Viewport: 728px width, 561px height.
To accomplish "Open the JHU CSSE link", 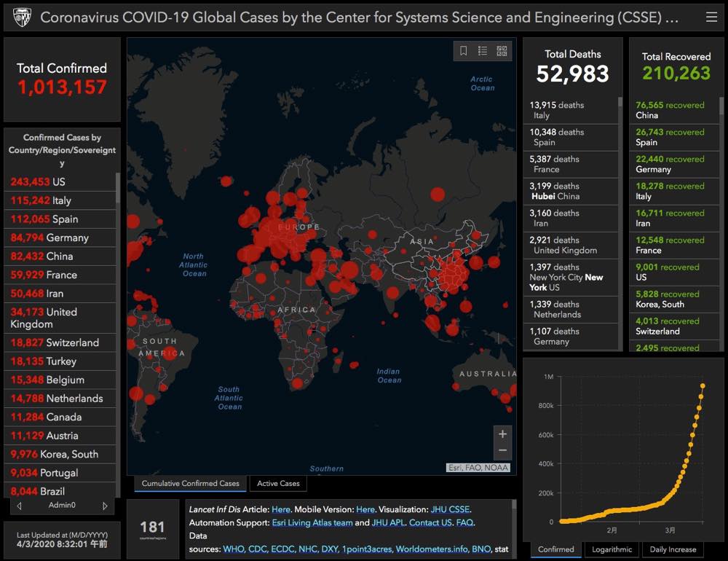I will click(x=450, y=509).
